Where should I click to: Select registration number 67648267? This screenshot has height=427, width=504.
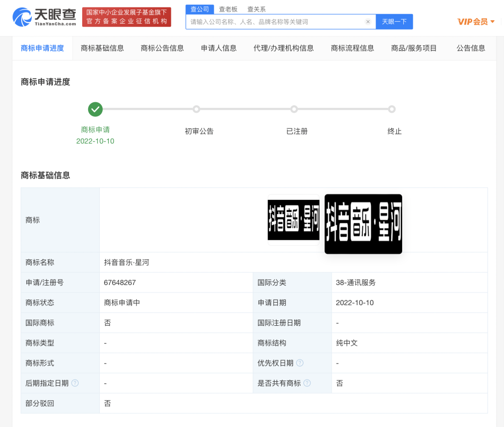pyautogui.click(x=120, y=282)
